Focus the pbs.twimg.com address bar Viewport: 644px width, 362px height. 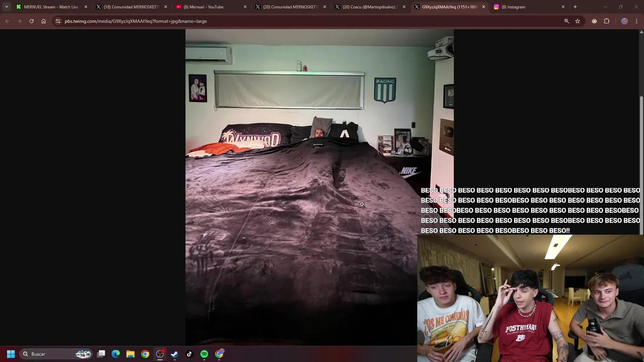pyautogui.click(x=312, y=21)
